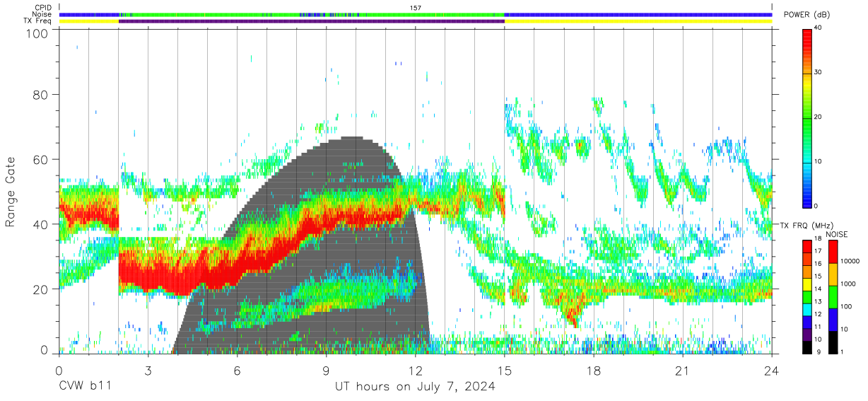Click the purple section of the TX Freq strip
The image size is (868, 401).
(312, 21)
